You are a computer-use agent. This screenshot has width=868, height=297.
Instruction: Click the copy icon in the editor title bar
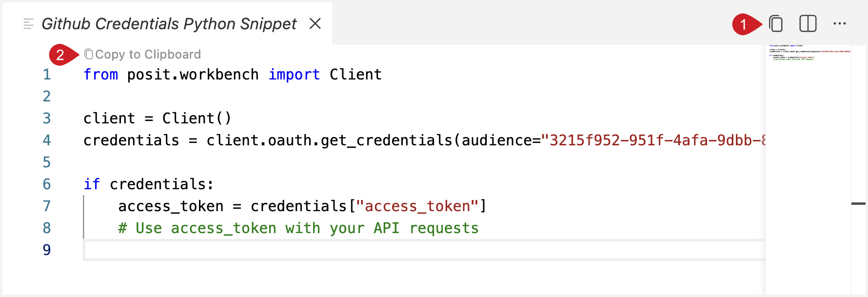click(775, 24)
